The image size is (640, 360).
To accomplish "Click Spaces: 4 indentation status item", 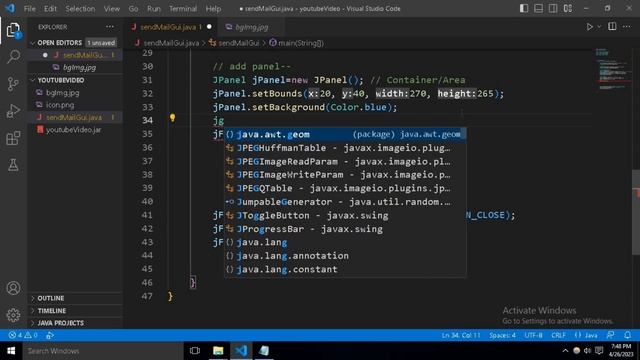I will coord(502,335).
